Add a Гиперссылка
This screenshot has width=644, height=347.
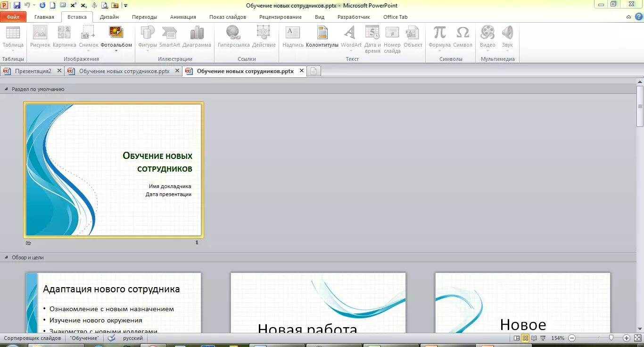coord(233,37)
